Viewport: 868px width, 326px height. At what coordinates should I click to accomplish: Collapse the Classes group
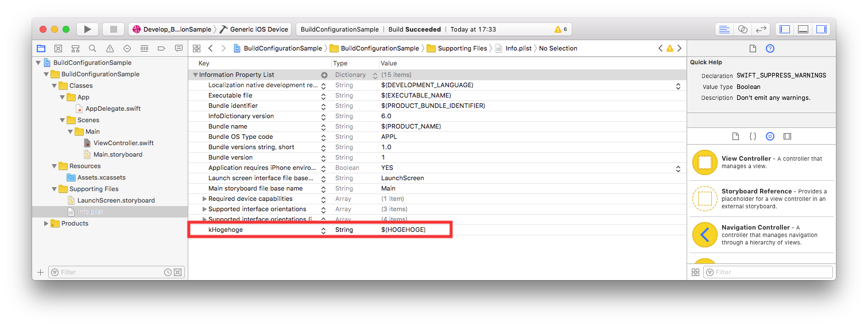tap(55, 86)
